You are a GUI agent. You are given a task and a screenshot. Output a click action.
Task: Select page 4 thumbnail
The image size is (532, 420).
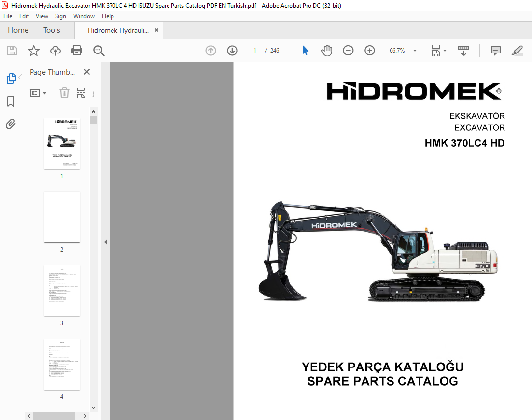click(62, 364)
